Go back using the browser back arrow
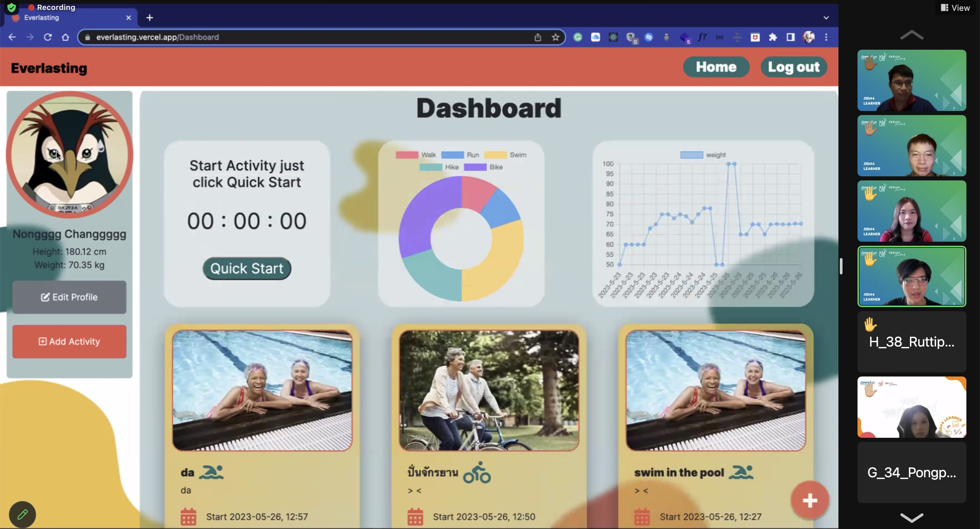The image size is (980, 529). point(12,37)
